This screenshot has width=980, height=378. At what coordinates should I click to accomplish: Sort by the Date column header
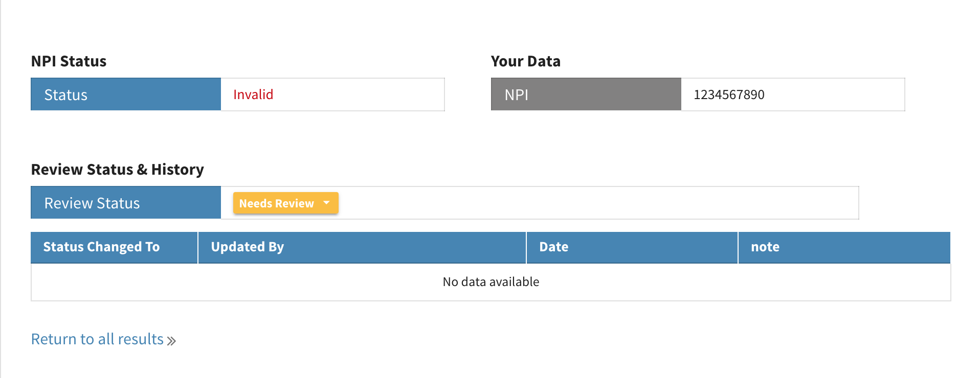click(x=553, y=247)
